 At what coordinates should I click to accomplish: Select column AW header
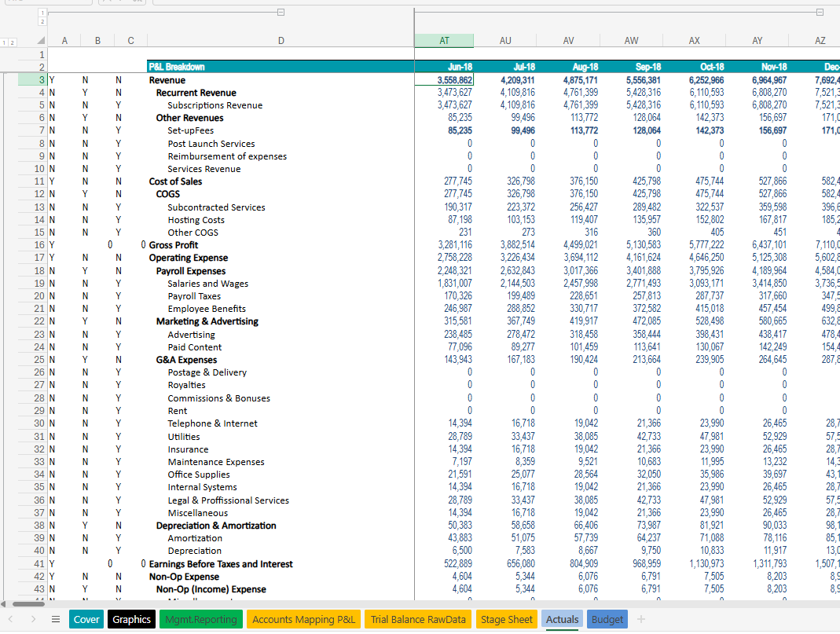(631, 41)
